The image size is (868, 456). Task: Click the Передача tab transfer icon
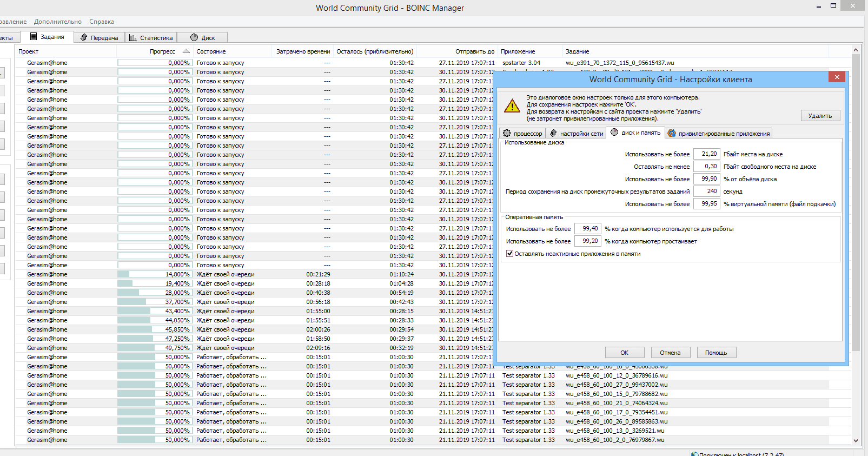coord(84,37)
